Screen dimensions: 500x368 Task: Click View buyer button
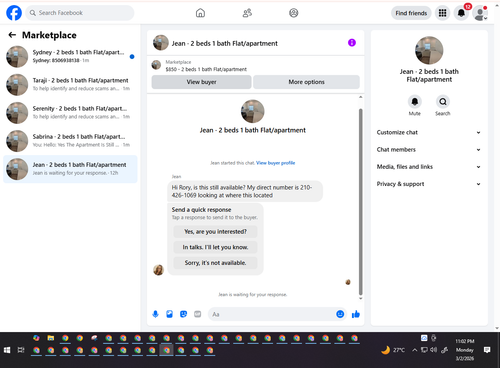(x=201, y=82)
